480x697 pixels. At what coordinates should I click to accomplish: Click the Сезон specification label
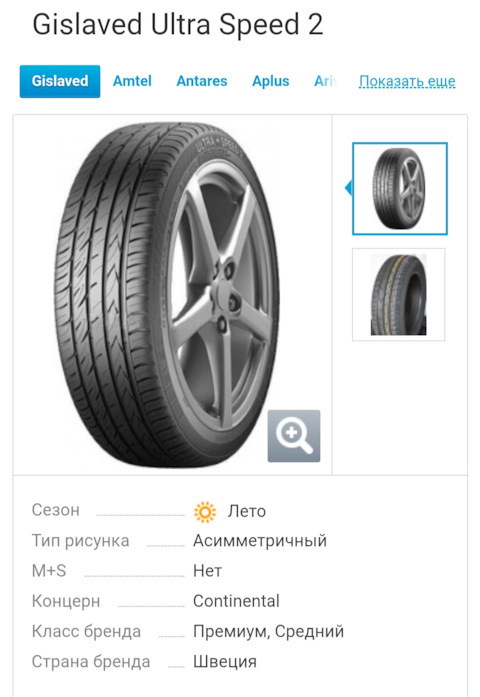click(56, 510)
